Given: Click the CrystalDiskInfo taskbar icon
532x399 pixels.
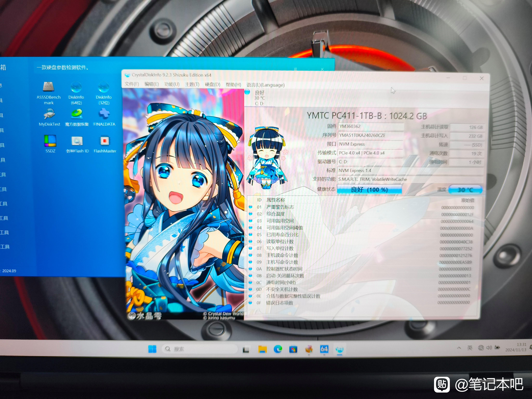Looking at the screenshot, I should tap(339, 350).
